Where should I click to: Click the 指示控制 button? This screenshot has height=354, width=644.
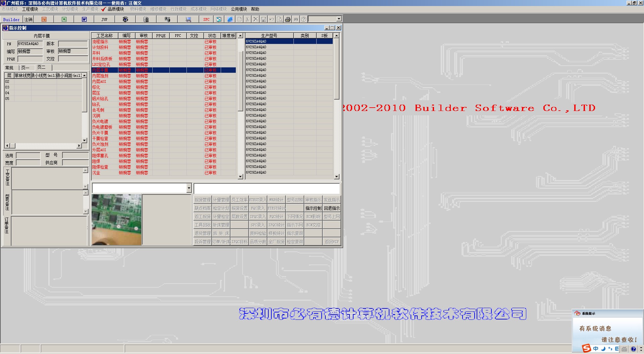(313, 208)
